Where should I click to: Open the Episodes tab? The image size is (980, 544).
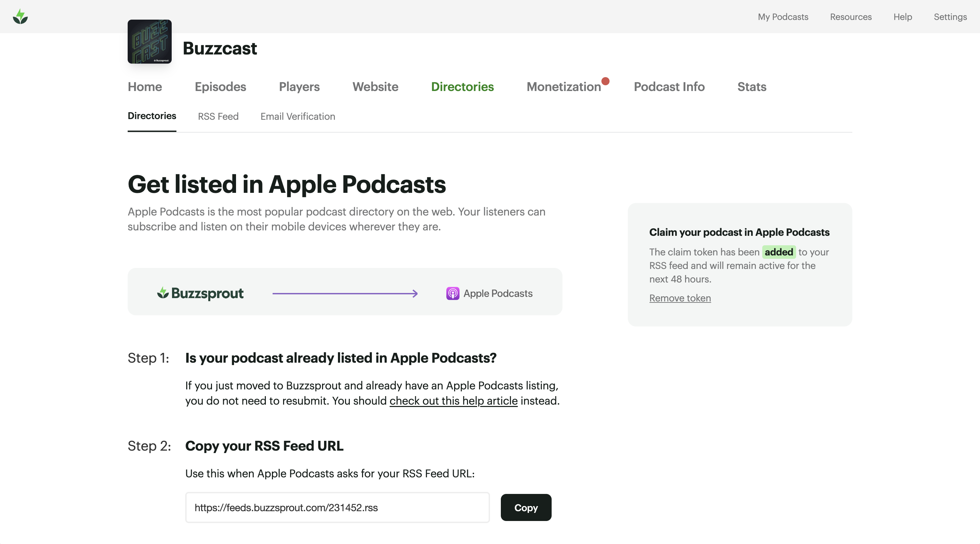pos(220,87)
